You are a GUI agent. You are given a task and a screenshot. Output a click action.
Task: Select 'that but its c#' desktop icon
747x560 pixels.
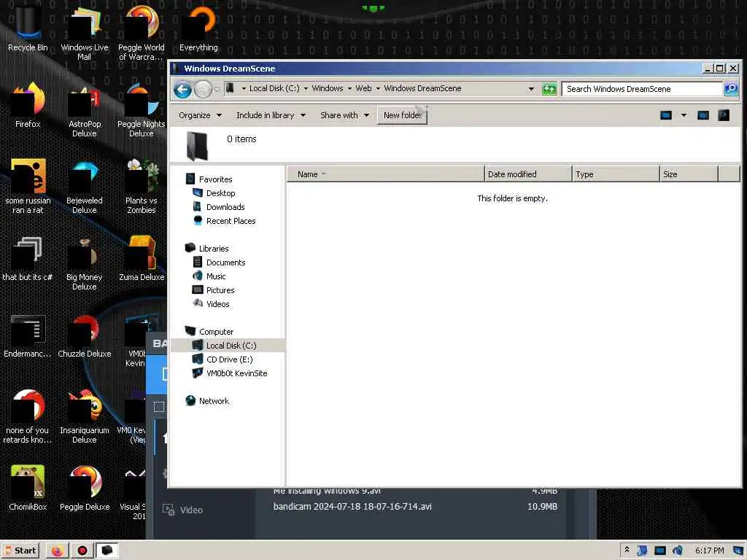click(x=28, y=258)
